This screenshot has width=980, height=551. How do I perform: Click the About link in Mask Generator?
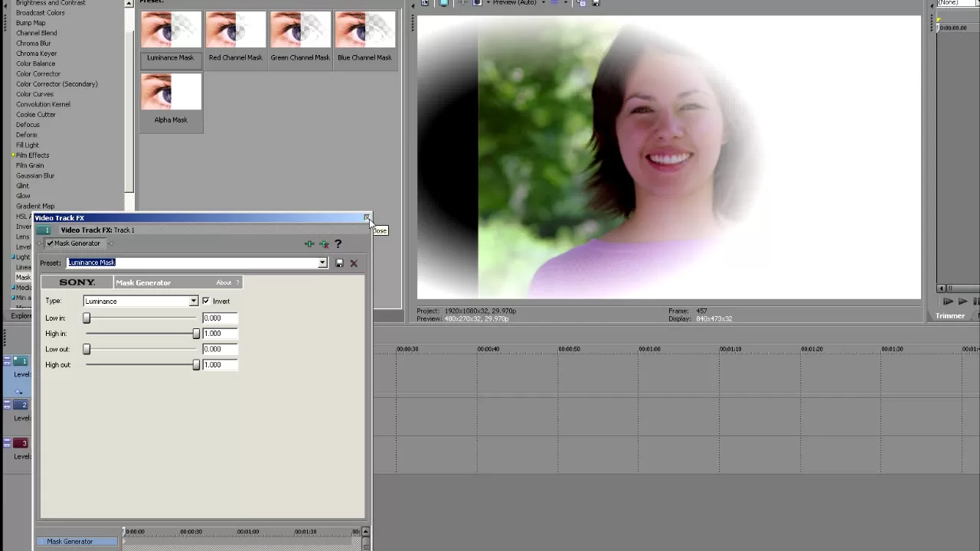coord(224,282)
